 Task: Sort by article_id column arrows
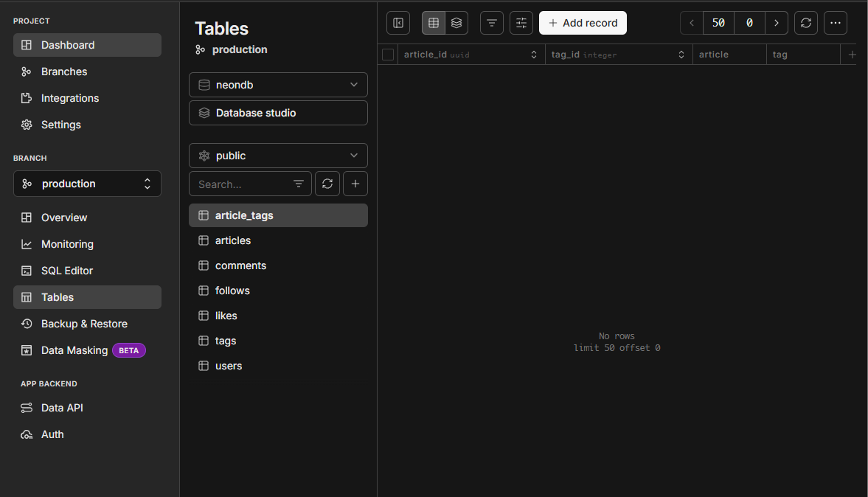[x=534, y=55]
